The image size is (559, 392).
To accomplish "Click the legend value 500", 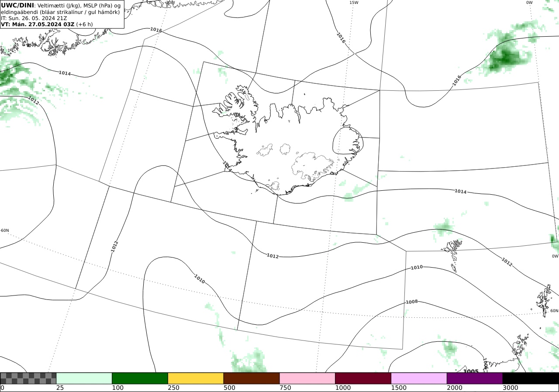I will click(x=229, y=388).
